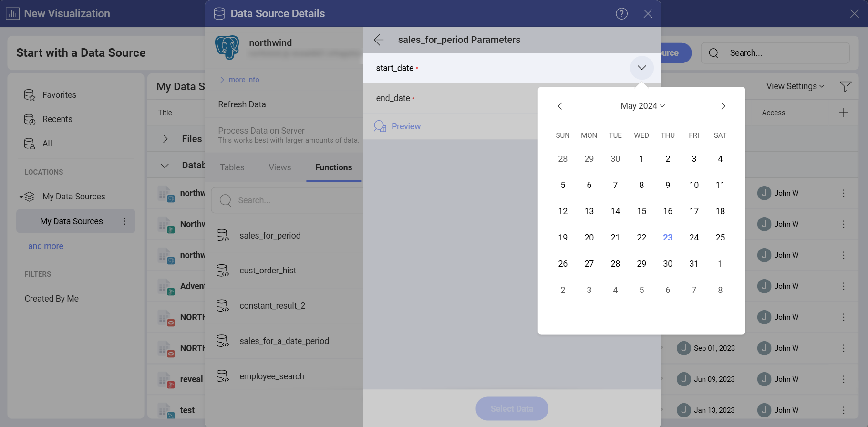Open Recents in the sidebar
Screen dimensions: 868x427
coord(57,119)
